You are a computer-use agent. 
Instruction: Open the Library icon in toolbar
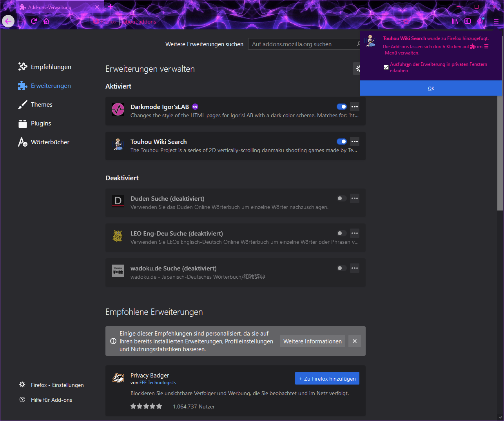455,21
